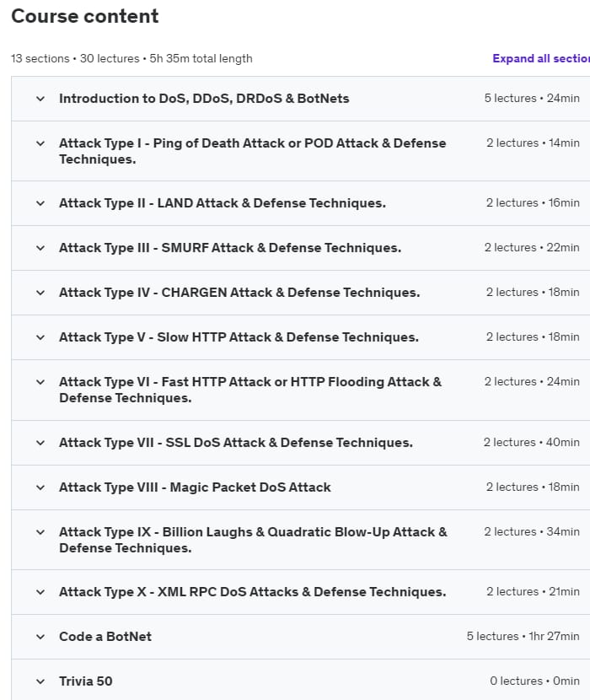
Task: Click '2 lectures • 18min' on Slow HTTP row
Action: coord(533,337)
